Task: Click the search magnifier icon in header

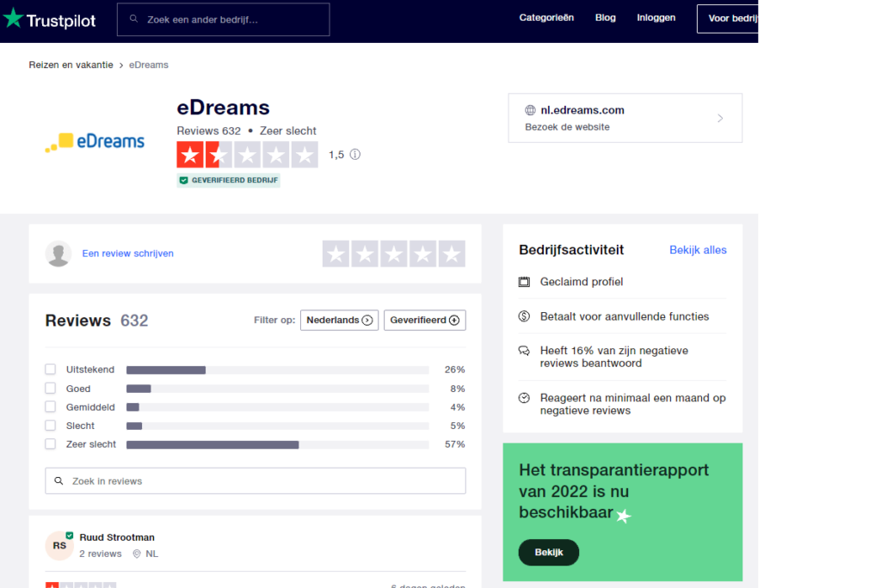Action: (x=133, y=19)
